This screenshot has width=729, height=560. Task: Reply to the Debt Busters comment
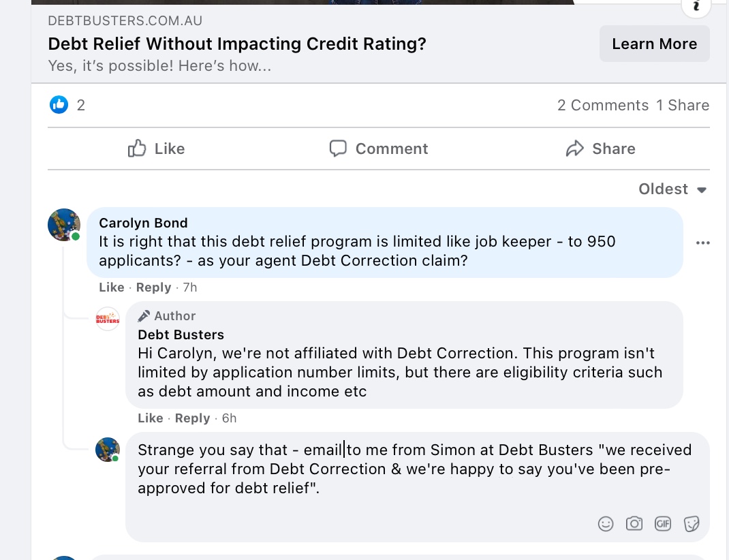click(x=192, y=418)
